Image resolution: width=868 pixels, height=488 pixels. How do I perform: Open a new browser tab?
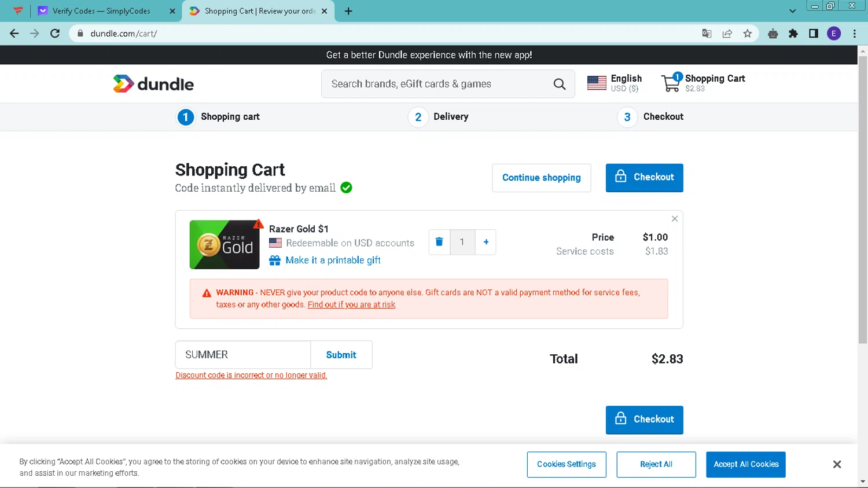pyautogui.click(x=348, y=11)
